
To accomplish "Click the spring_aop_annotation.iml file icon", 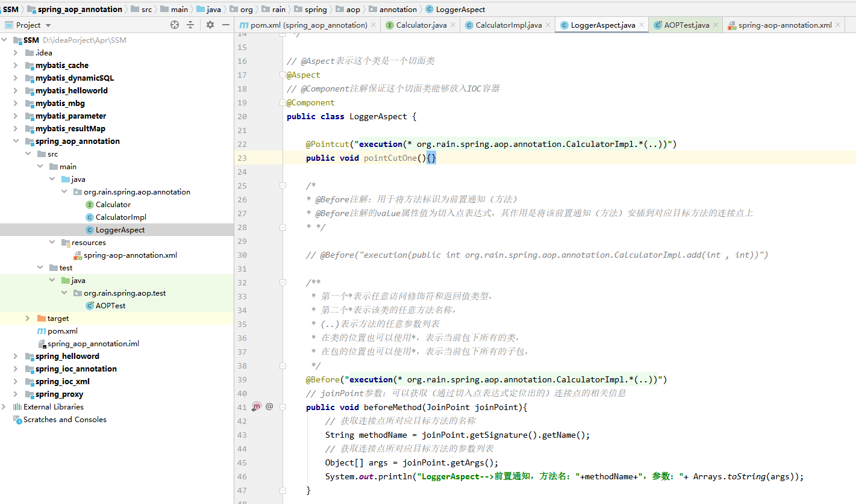I will click(42, 344).
